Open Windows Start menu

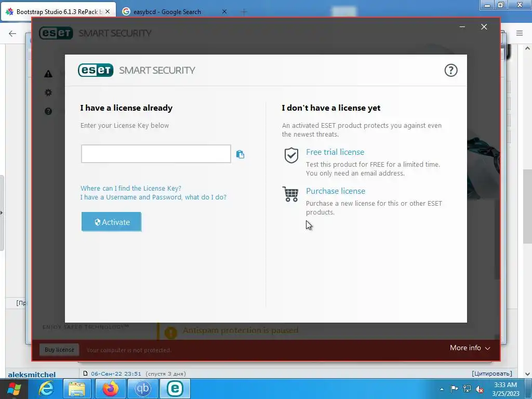click(14, 389)
